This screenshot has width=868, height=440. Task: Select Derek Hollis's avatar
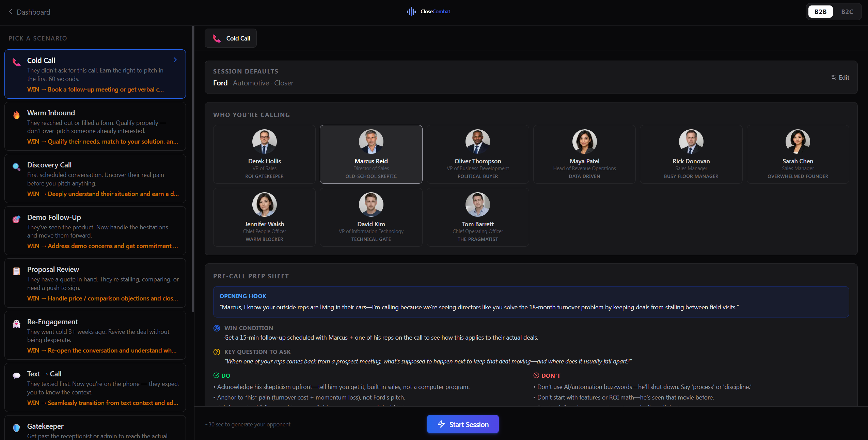[x=265, y=142]
